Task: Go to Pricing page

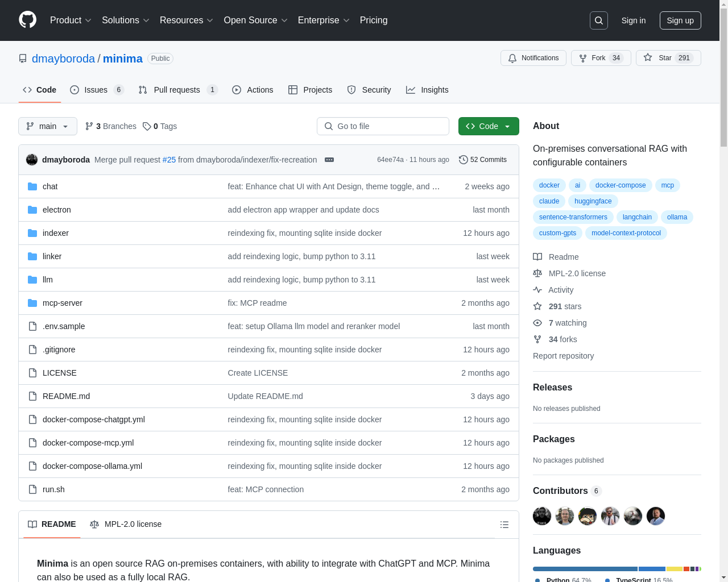Action: (374, 20)
